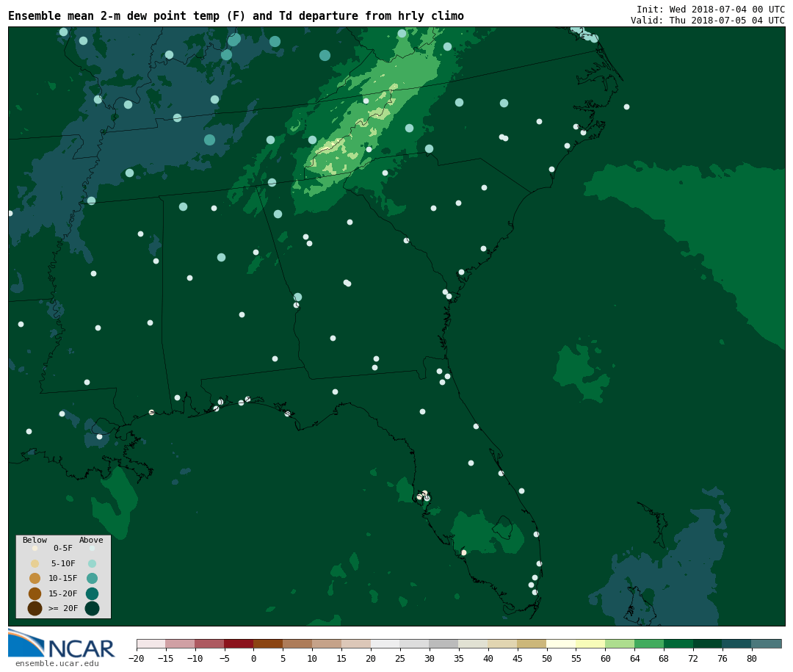Click the '0-5F' legend label
The width and height of the screenshot is (793, 672).
coord(63,548)
